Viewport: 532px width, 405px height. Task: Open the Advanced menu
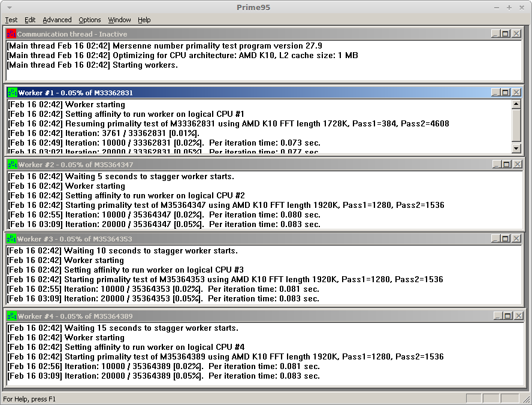(57, 20)
